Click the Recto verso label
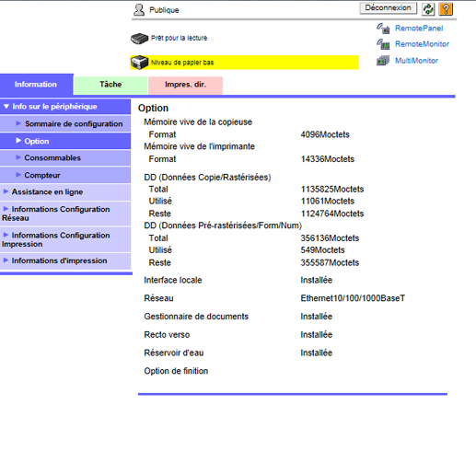The width and height of the screenshot is (476, 451). [x=167, y=335]
